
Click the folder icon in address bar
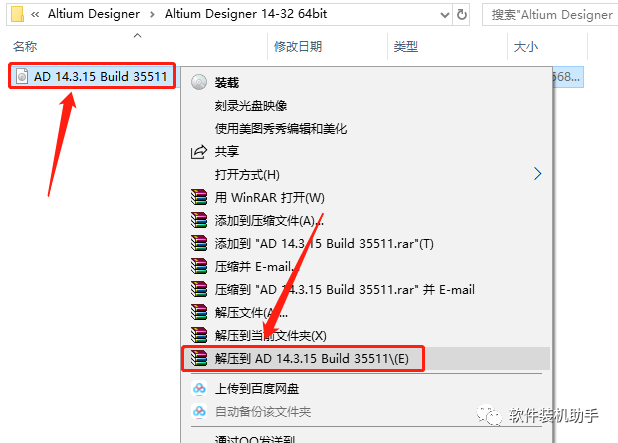(x=17, y=14)
